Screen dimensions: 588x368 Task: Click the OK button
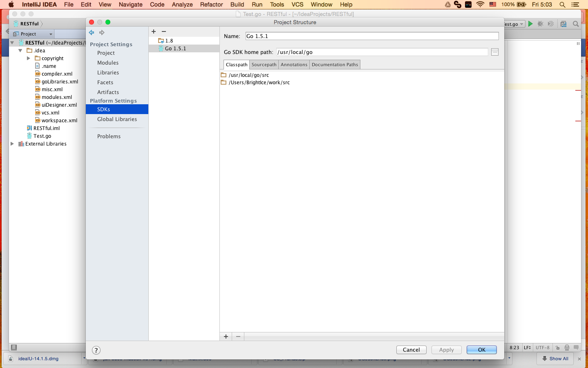pos(482,350)
